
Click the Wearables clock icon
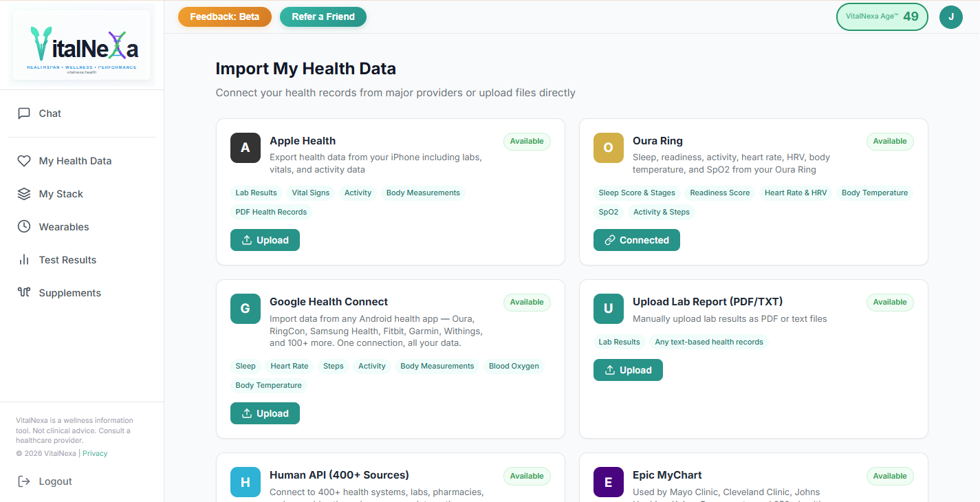25,226
